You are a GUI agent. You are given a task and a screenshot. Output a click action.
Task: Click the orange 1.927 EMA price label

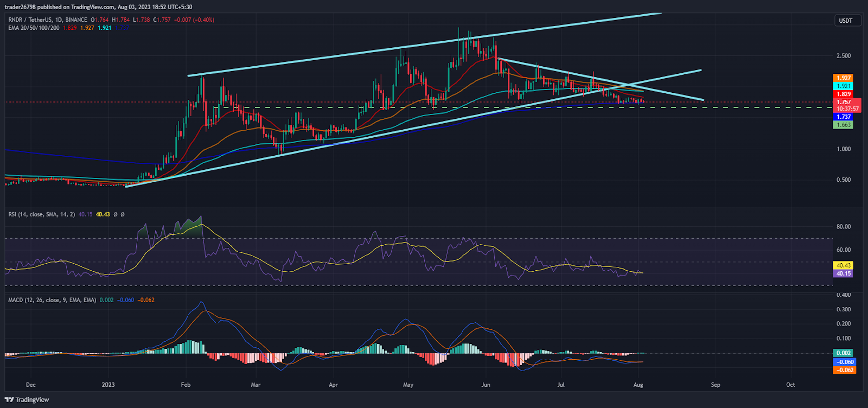(844, 78)
